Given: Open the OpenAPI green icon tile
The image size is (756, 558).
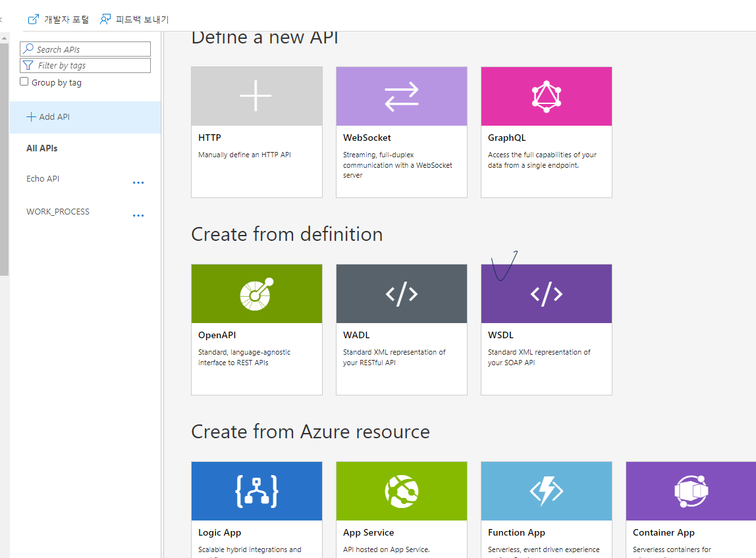Looking at the screenshot, I should coord(257,294).
